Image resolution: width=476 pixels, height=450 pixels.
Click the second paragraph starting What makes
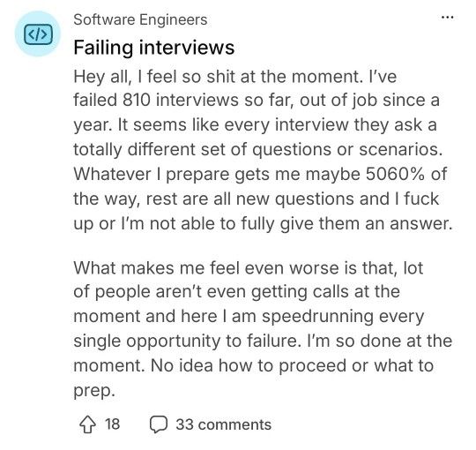(263, 329)
